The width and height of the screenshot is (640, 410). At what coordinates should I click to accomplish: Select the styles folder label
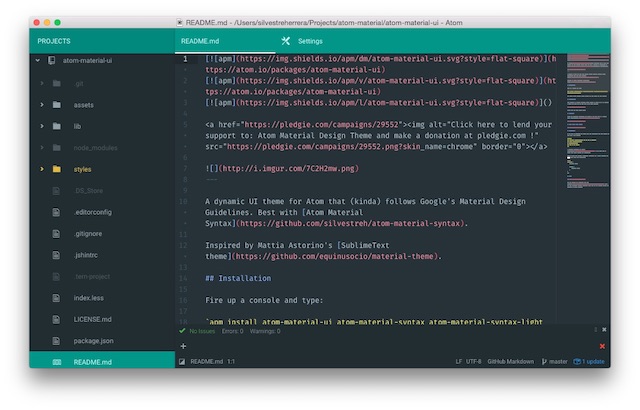point(82,169)
